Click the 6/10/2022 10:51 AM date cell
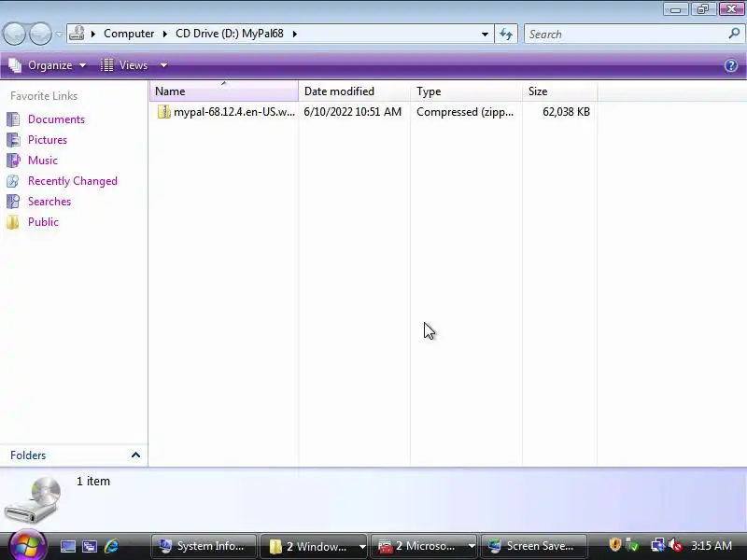The width and height of the screenshot is (747, 560). coord(353,112)
